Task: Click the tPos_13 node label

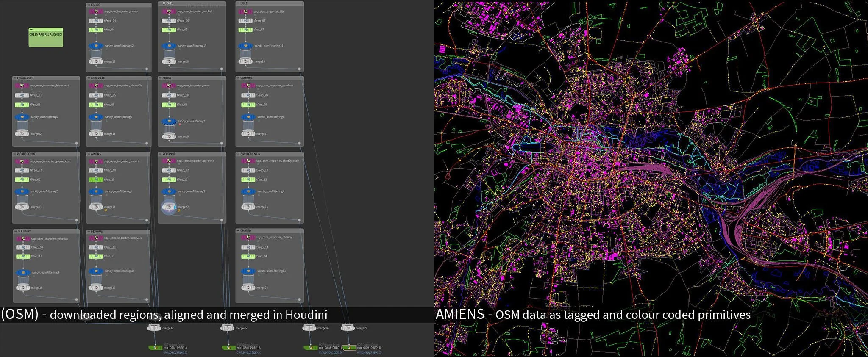Action: click(262, 180)
